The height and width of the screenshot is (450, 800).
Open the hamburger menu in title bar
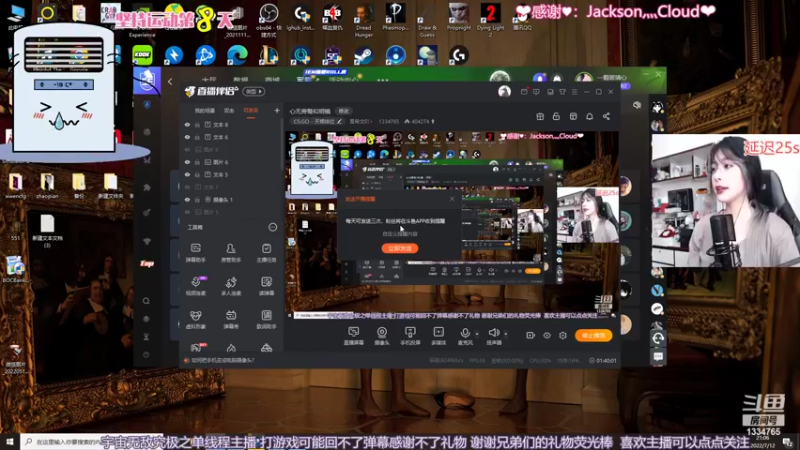[574, 92]
